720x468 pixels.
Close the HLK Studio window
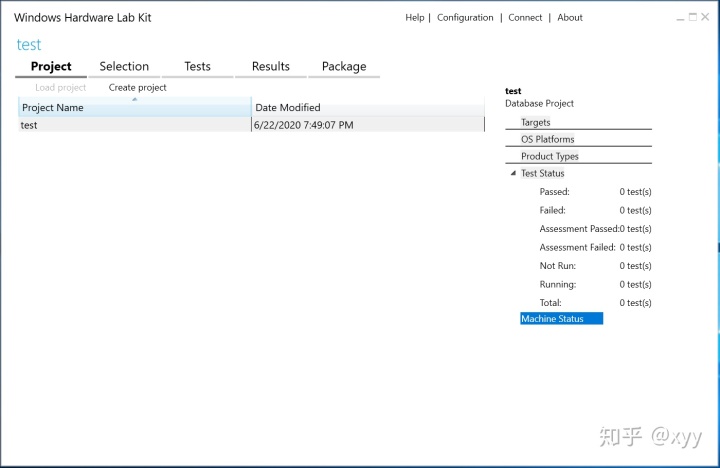tap(705, 17)
